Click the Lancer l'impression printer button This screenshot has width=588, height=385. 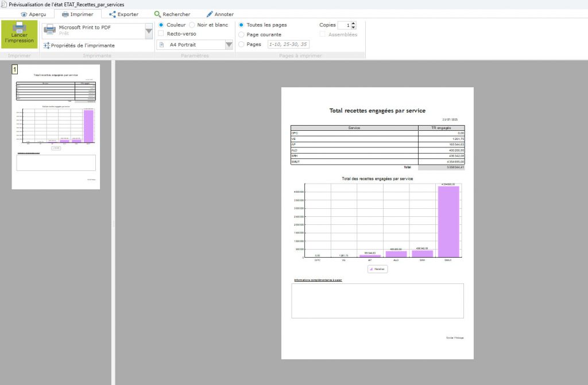coord(20,35)
